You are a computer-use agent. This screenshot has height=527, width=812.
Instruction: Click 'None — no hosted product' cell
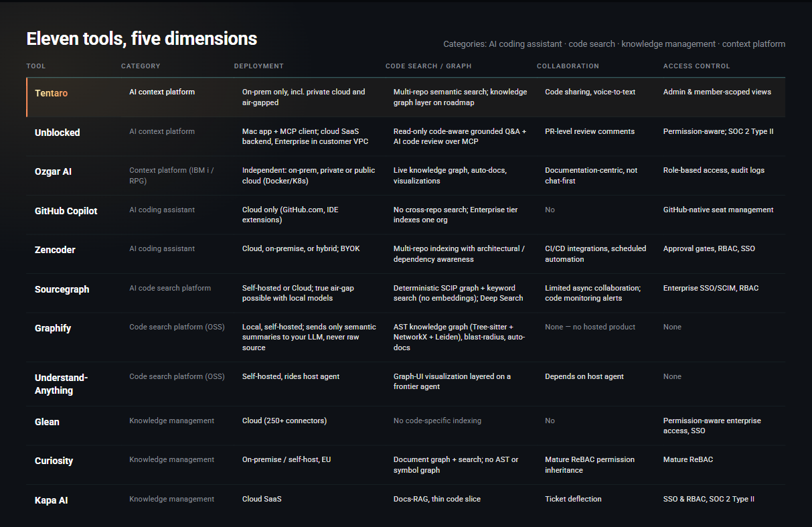click(590, 327)
